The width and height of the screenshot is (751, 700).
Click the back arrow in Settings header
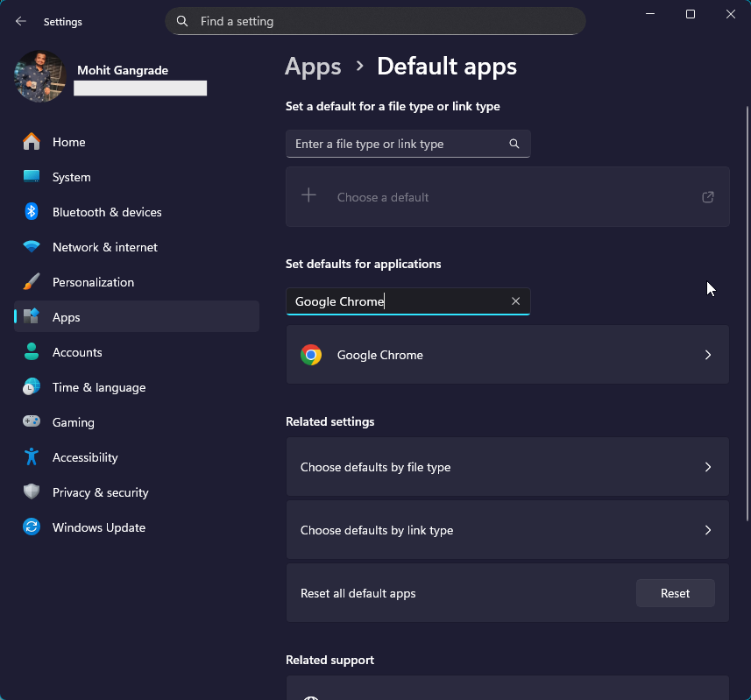[x=21, y=21]
